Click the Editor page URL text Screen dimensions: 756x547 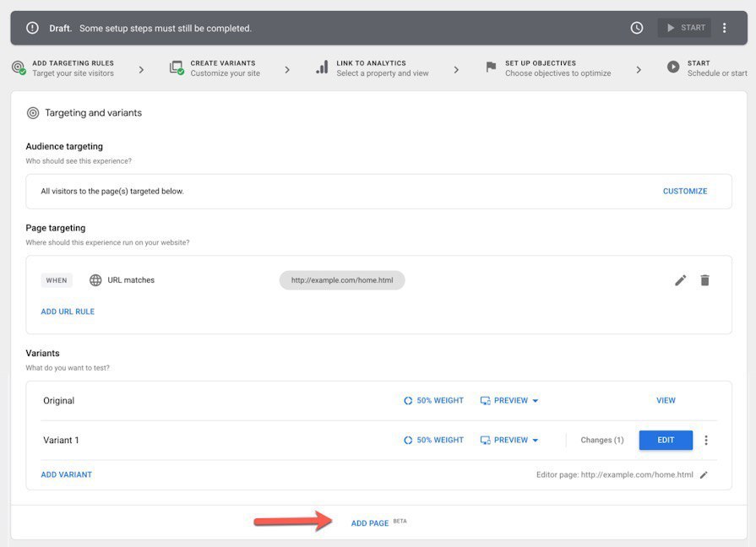click(x=615, y=474)
